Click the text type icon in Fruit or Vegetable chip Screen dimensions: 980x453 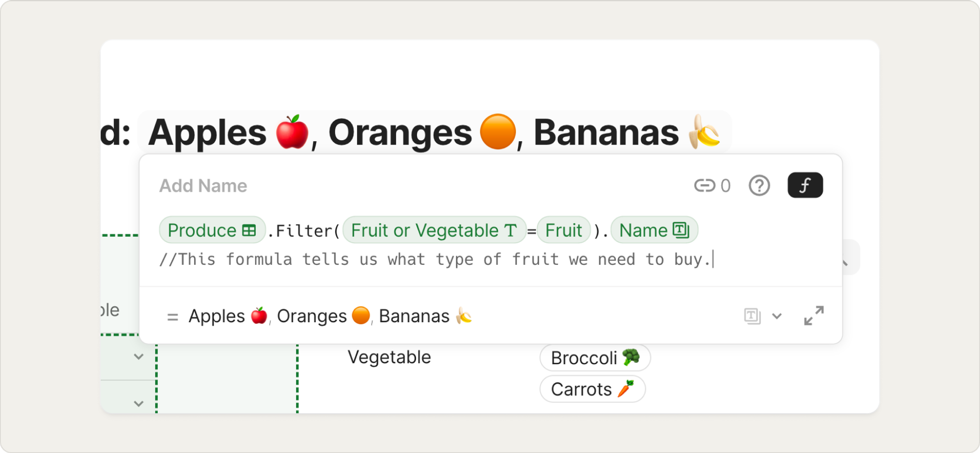[511, 230]
